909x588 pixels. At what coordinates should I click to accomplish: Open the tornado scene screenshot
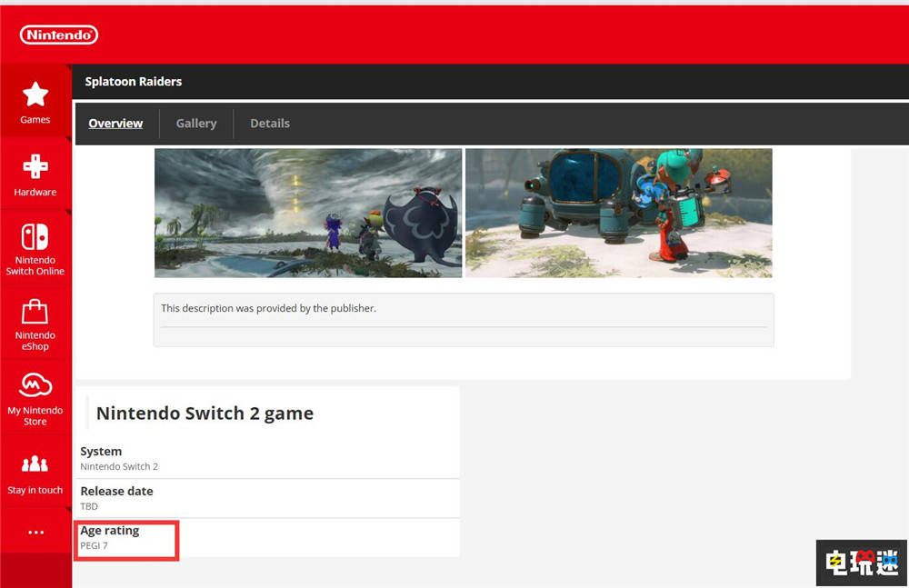[308, 213]
